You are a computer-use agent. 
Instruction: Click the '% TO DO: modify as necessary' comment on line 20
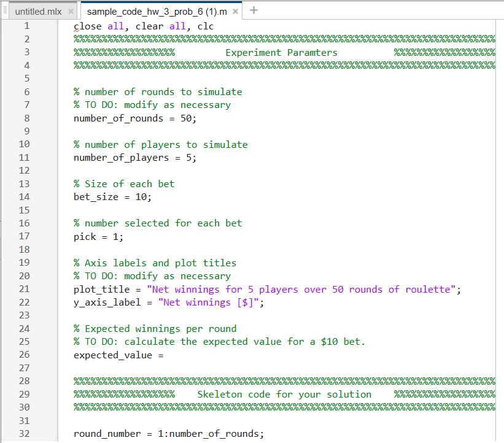(x=152, y=276)
